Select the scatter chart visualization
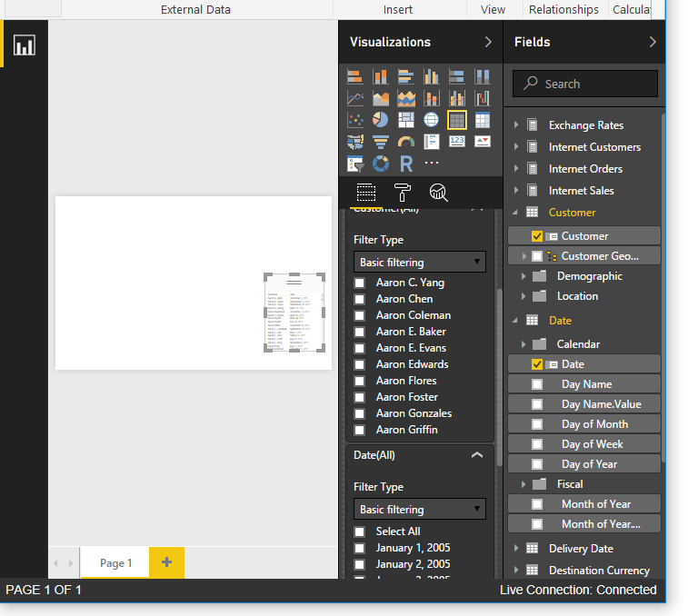Viewport: 688px width, 616px height. point(354,120)
